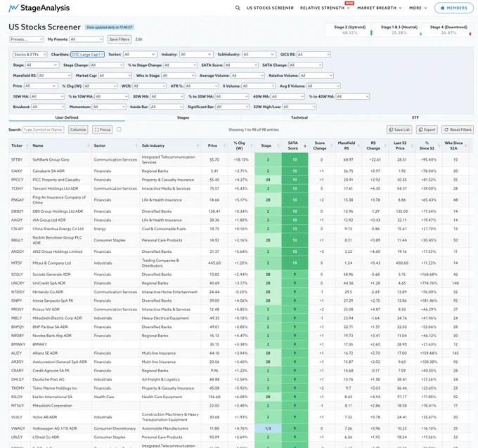This screenshot has height=448, width=478.
Task: Open 52W High/Low filter dropdown
Action: (299, 107)
